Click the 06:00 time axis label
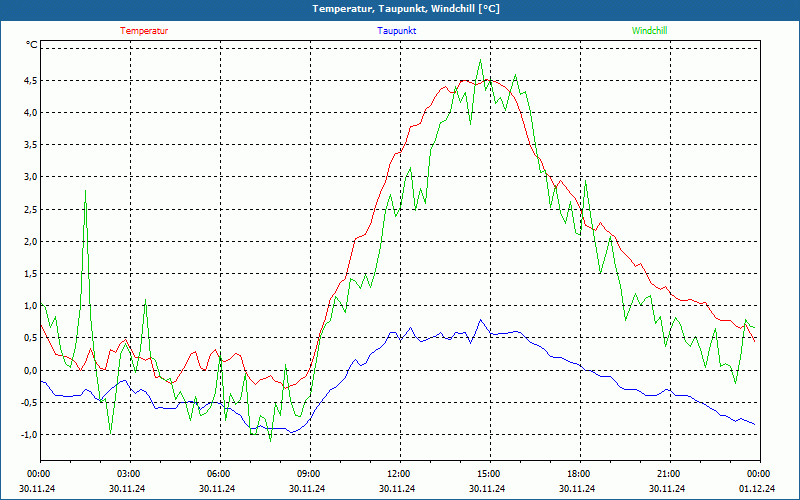 (219, 474)
